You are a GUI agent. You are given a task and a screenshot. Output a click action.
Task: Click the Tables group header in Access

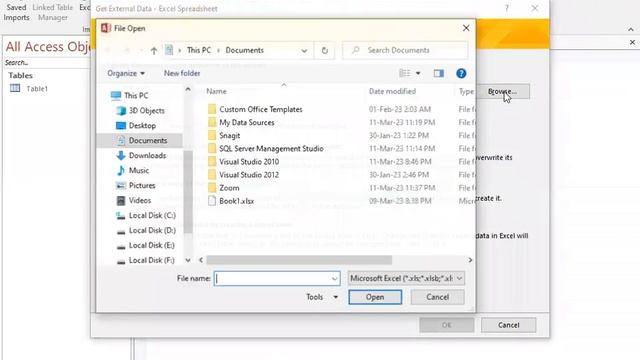click(20, 76)
